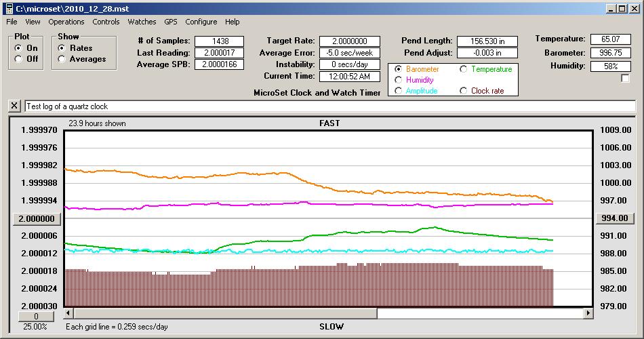The width and height of the screenshot is (644, 339).
Task: Click the Current Time field
Action: pos(350,76)
